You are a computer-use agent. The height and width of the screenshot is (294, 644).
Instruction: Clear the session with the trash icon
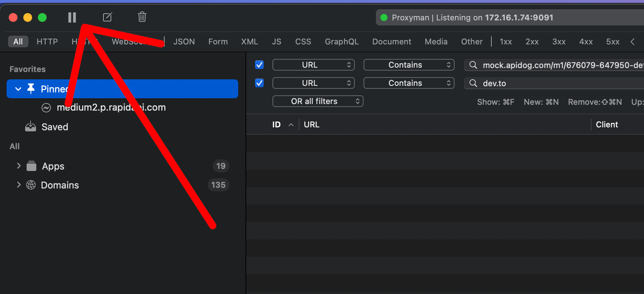pyautogui.click(x=142, y=17)
